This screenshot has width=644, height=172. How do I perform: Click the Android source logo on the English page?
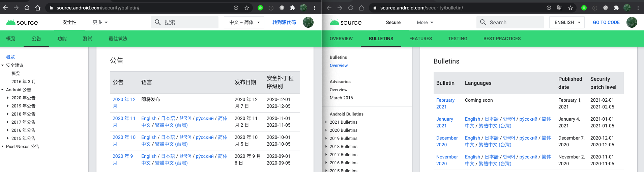[346, 22]
